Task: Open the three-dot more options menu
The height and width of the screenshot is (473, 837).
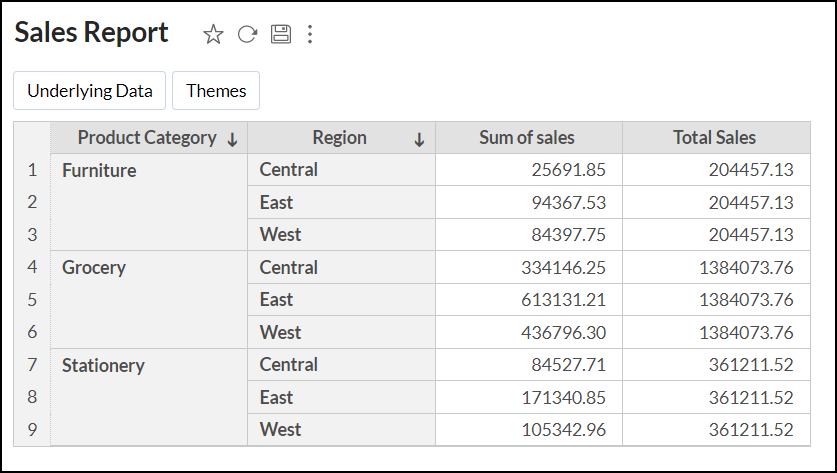Action: tap(310, 35)
